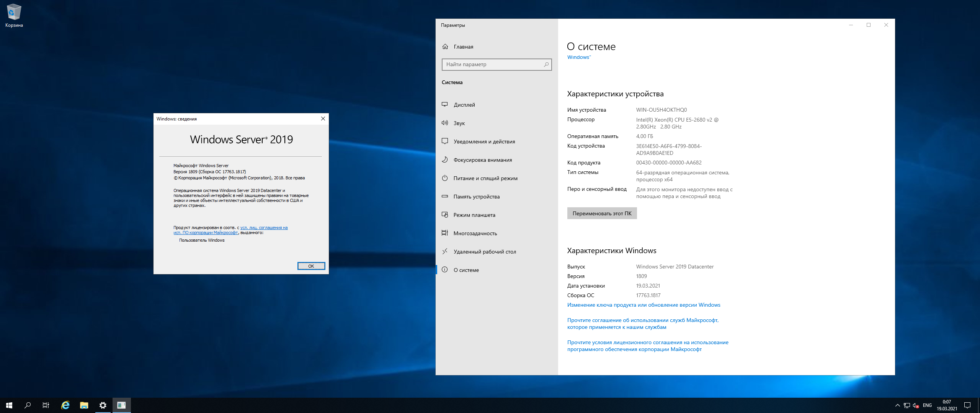This screenshot has width=980, height=413.
Task: Open Фокусировка внимания page
Action: (x=497, y=160)
